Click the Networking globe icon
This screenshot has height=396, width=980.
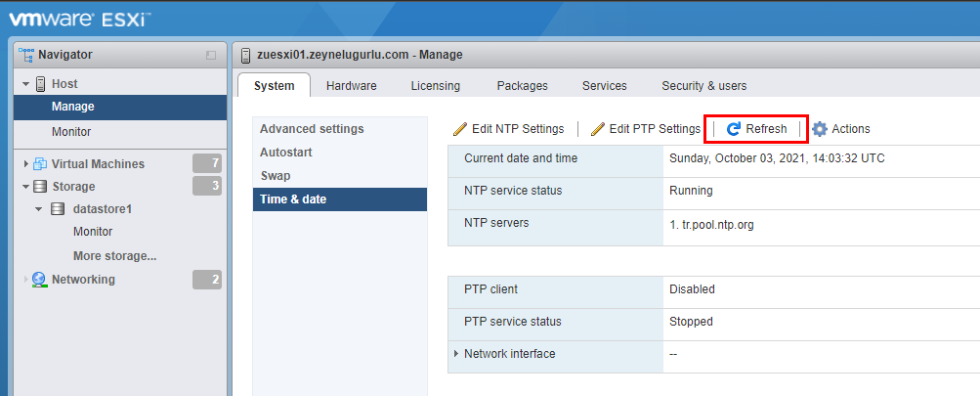[39, 280]
